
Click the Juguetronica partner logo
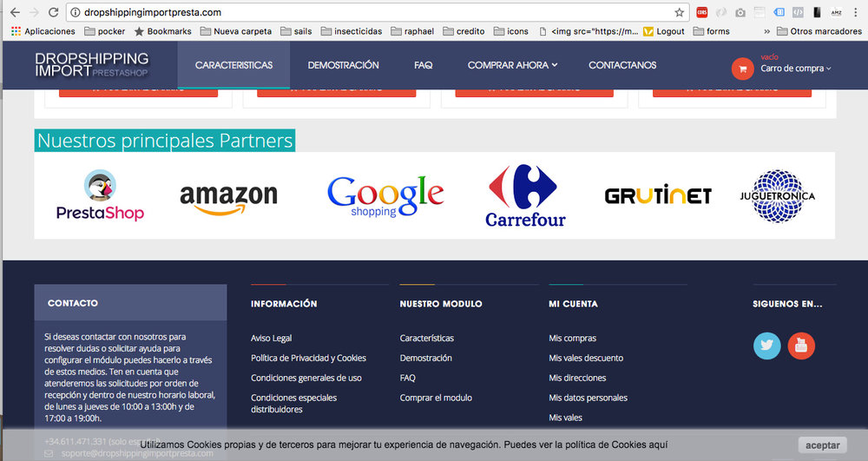tap(778, 196)
